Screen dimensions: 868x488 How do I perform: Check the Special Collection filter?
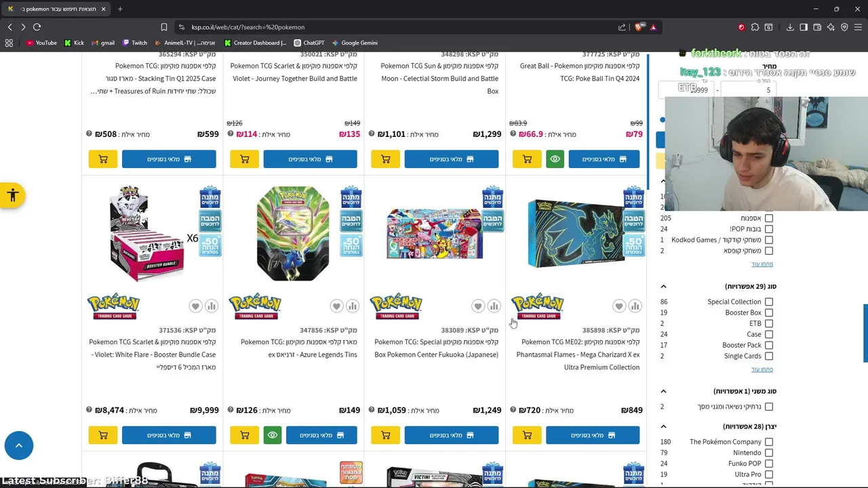click(x=768, y=302)
